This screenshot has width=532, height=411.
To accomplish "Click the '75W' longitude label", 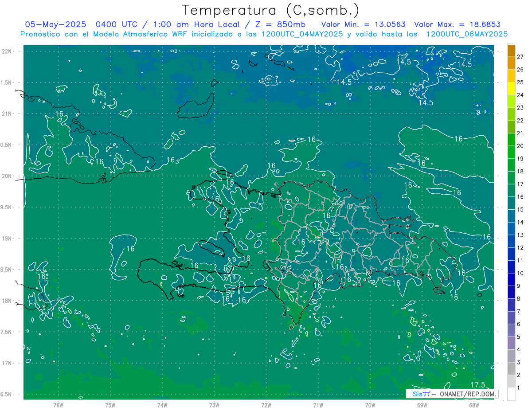I will (110, 405).
